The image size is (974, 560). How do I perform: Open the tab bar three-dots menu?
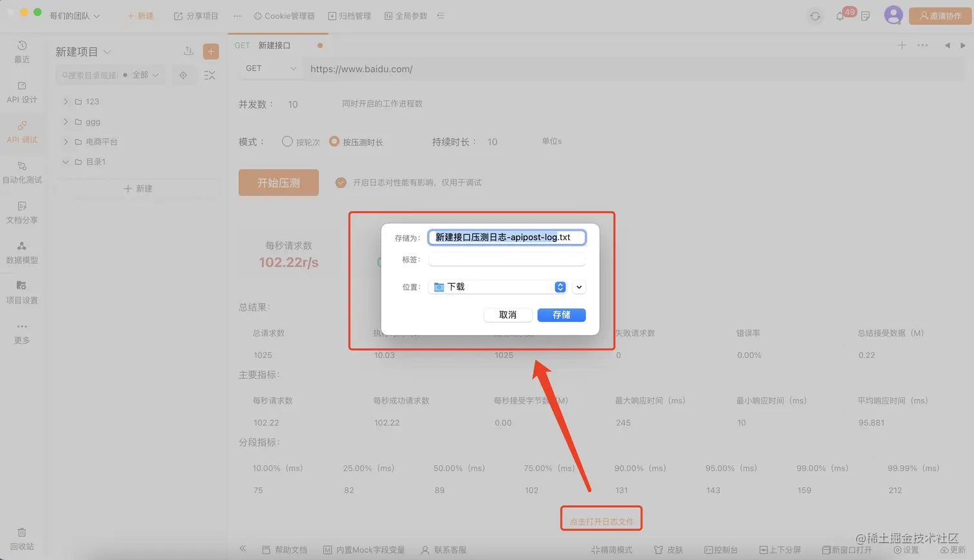[x=922, y=45]
